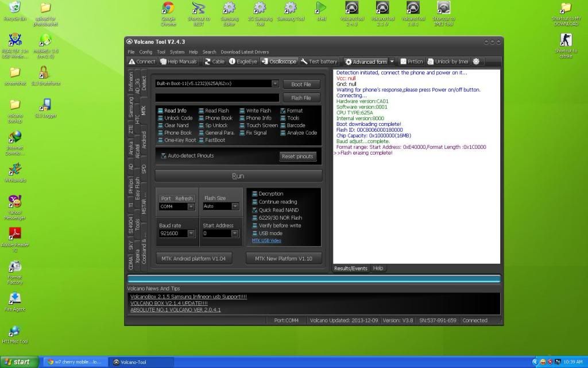This screenshot has height=368, width=588.
Task: Open Unlock by Imei tool
Action: (447, 62)
